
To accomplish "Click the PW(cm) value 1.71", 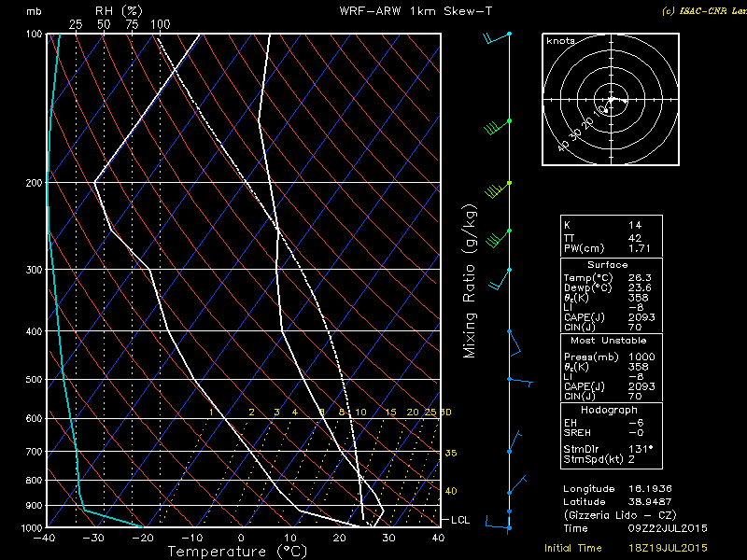I will pos(639,248).
